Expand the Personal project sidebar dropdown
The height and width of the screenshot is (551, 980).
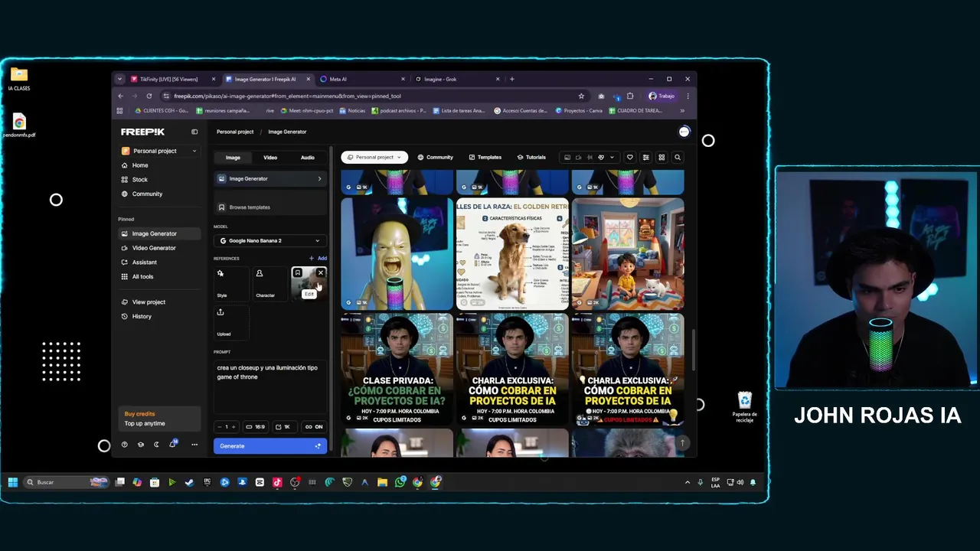[159, 151]
